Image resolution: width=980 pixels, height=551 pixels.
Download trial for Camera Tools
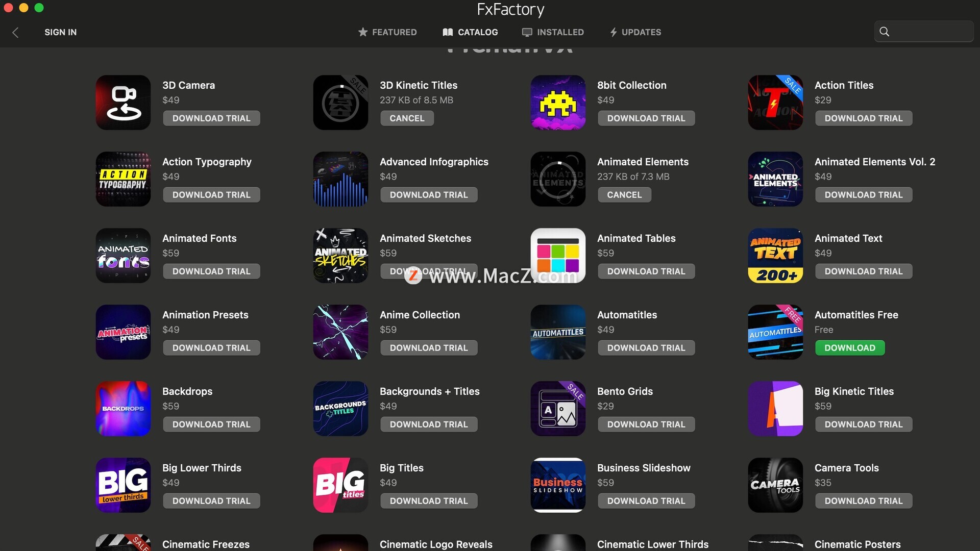tap(864, 501)
